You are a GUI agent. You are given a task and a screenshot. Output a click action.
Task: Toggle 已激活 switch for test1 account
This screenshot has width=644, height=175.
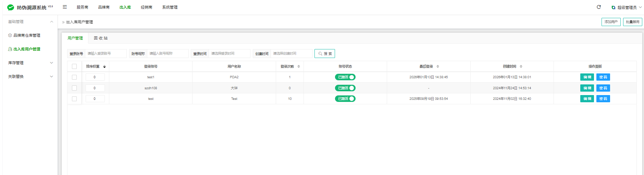click(x=345, y=77)
